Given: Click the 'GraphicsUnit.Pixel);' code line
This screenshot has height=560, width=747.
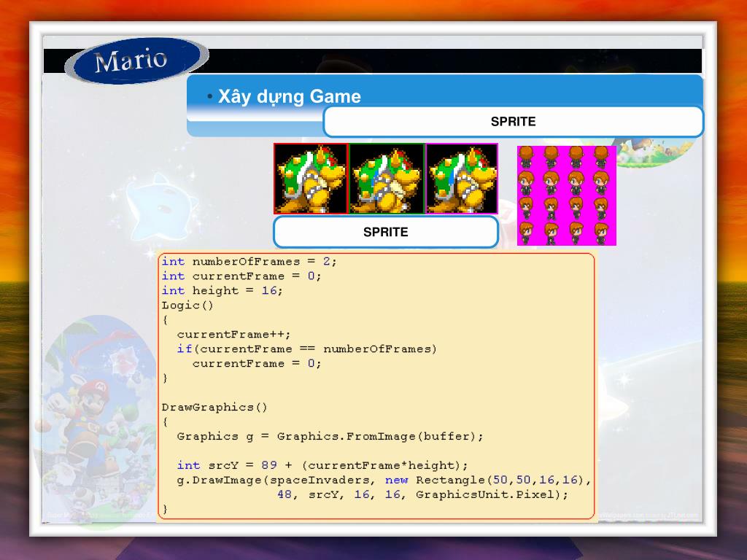Looking at the screenshot, I should (x=422, y=495).
